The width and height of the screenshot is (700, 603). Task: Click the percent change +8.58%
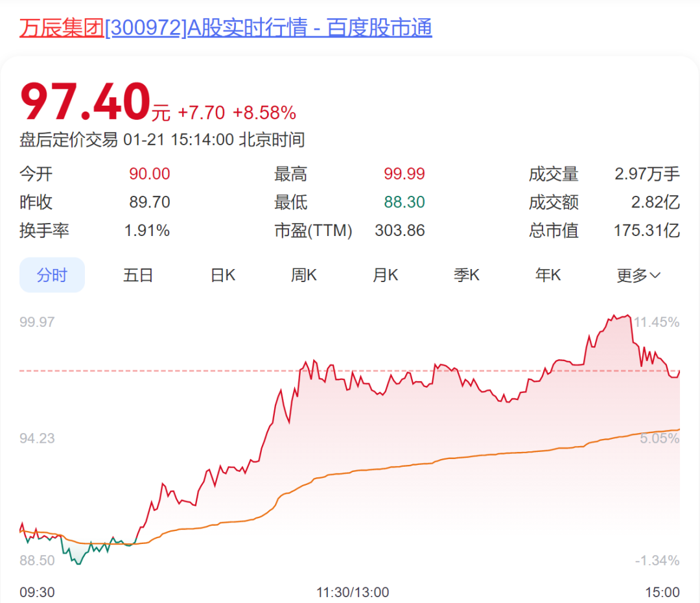click(x=264, y=113)
